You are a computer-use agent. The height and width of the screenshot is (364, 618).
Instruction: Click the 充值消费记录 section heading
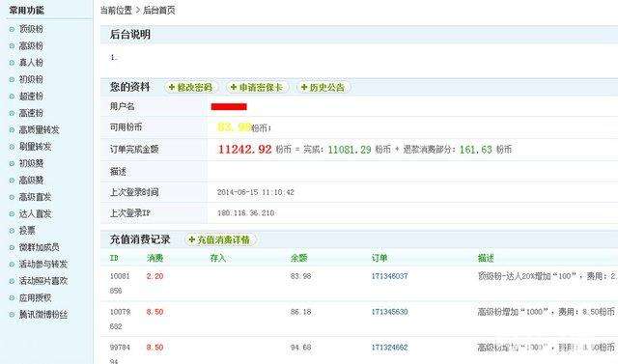140,239
